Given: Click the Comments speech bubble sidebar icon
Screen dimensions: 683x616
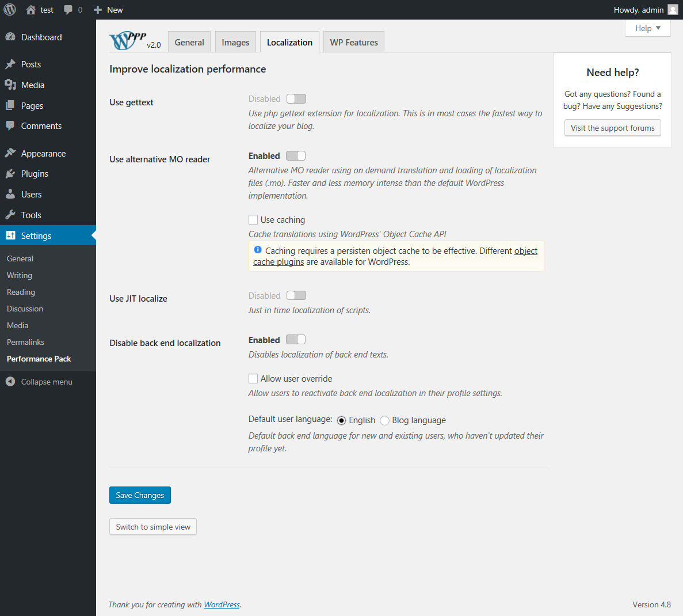Looking at the screenshot, I should click(10, 126).
